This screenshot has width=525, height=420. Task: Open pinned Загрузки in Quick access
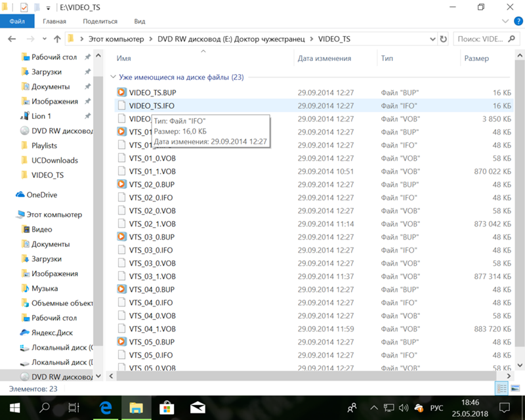(46, 72)
